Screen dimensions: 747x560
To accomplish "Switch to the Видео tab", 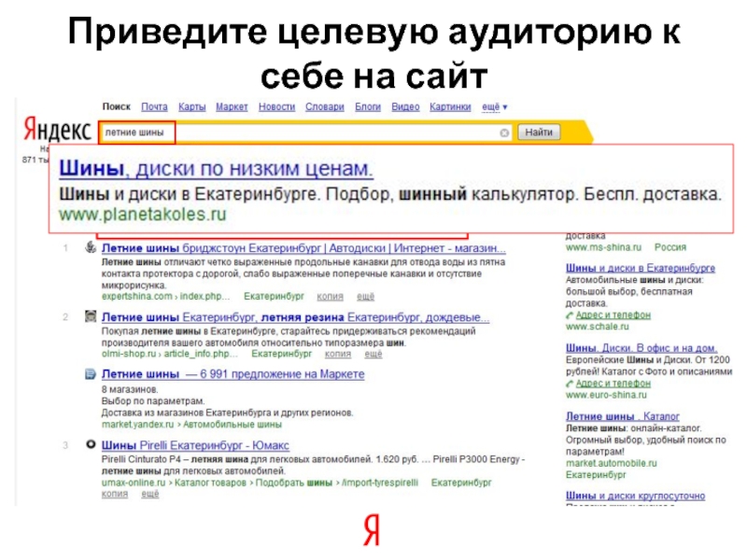I will point(405,106).
